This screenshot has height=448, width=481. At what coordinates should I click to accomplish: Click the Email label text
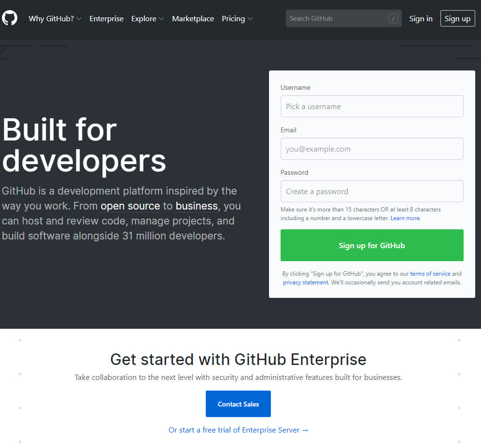[x=288, y=130]
